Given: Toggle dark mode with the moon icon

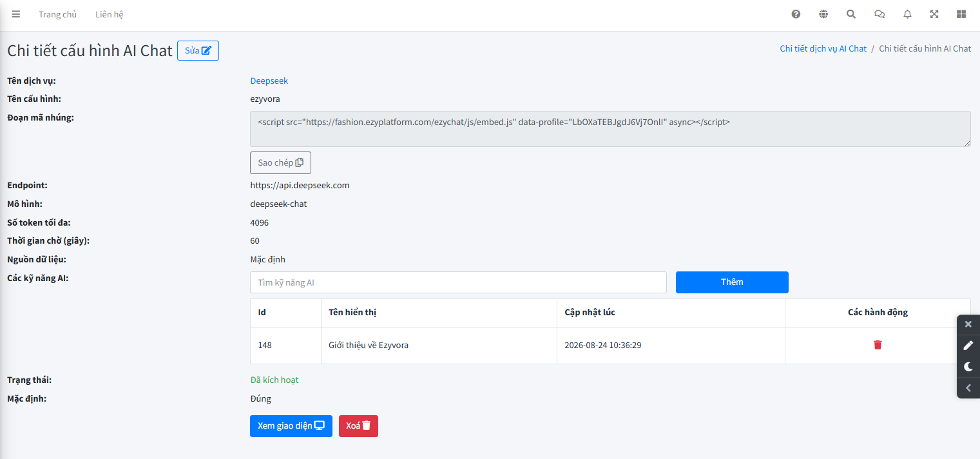Looking at the screenshot, I should tap(968, 367).
